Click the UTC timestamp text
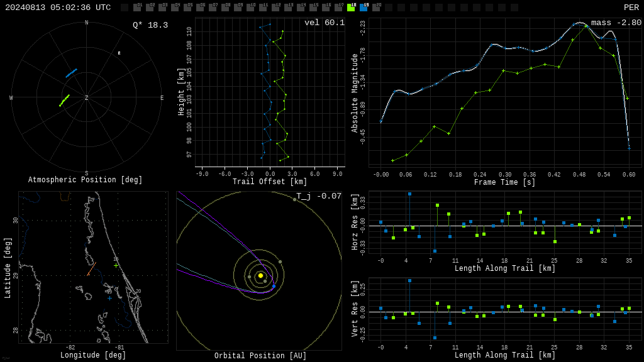 pyautogui.click(x=58, y=8)
